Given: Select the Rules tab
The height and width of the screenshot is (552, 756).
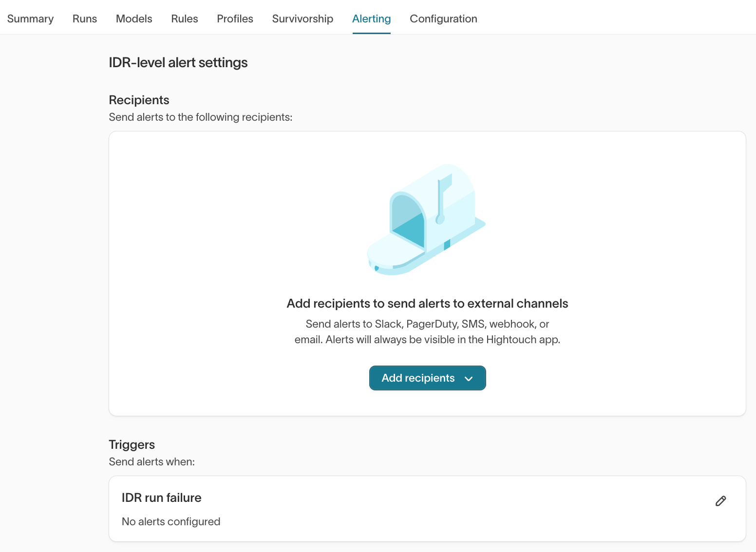Looking at the screenshot, I should tap(185, 18).
